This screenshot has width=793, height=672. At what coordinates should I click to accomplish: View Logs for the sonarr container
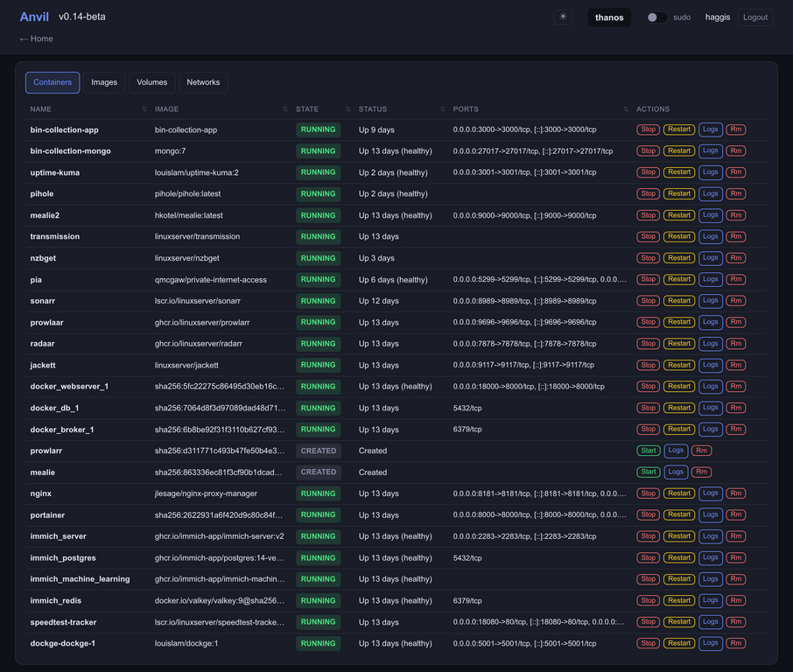710,301
